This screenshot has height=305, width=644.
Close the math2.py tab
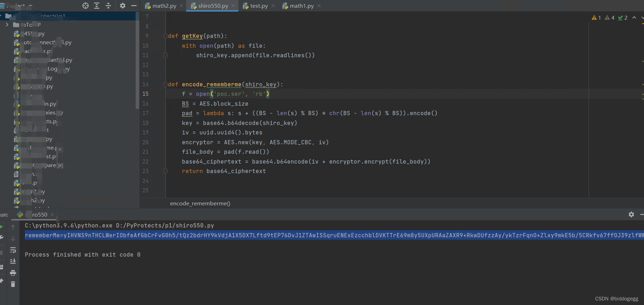[181, 6]
